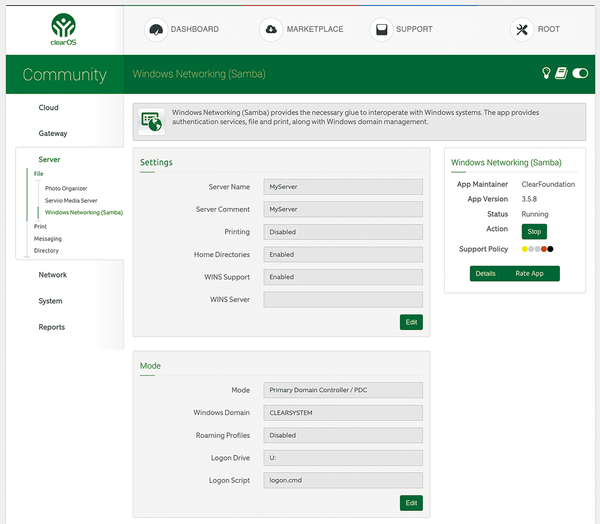Click the Logon Script field
Screen dimensions: 600x524
click(343, 480)
